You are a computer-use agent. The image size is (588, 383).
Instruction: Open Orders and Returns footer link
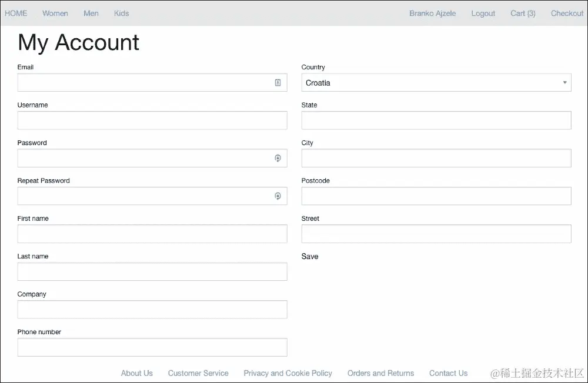[x=380, y=373]
